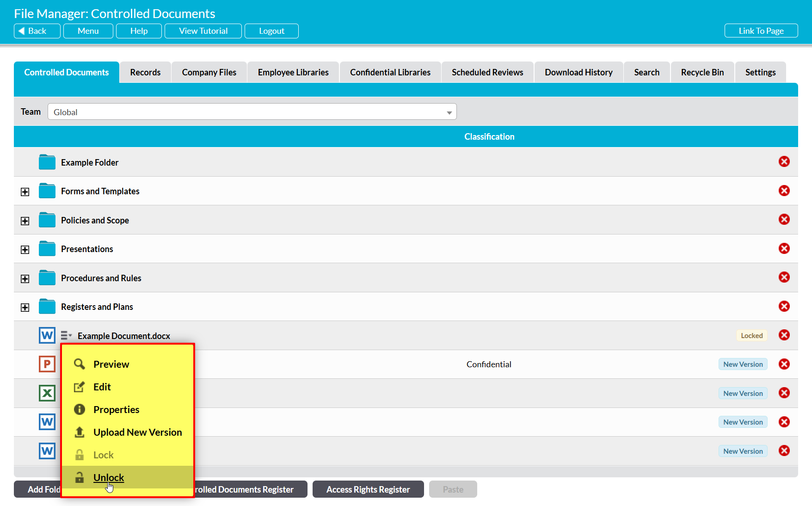Image resolution: width=812 pixels, height=506 pixels.
Task: Switch to the Scheduled Reviews tab
Action: click(487, 72)
